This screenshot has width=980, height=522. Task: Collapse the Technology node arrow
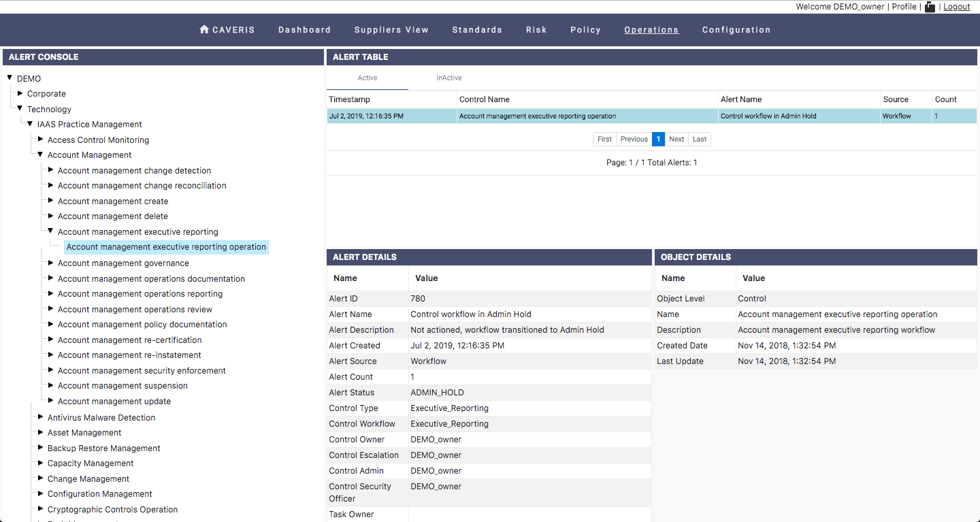[20, 109]
